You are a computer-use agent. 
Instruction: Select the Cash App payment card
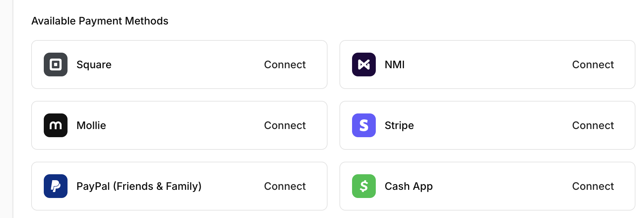(x=487, y=186)
